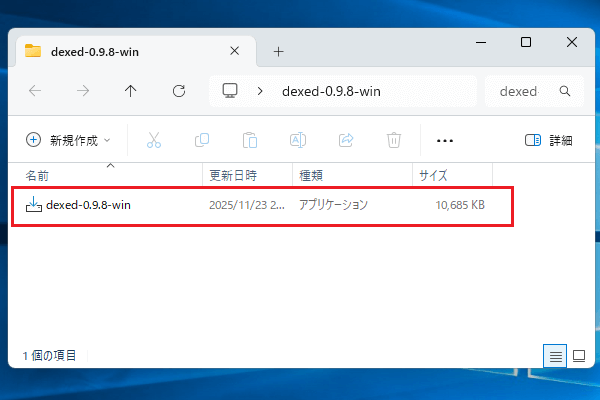
Task: Click the Share icon in toolbar
Action: (x=347, y=141)
